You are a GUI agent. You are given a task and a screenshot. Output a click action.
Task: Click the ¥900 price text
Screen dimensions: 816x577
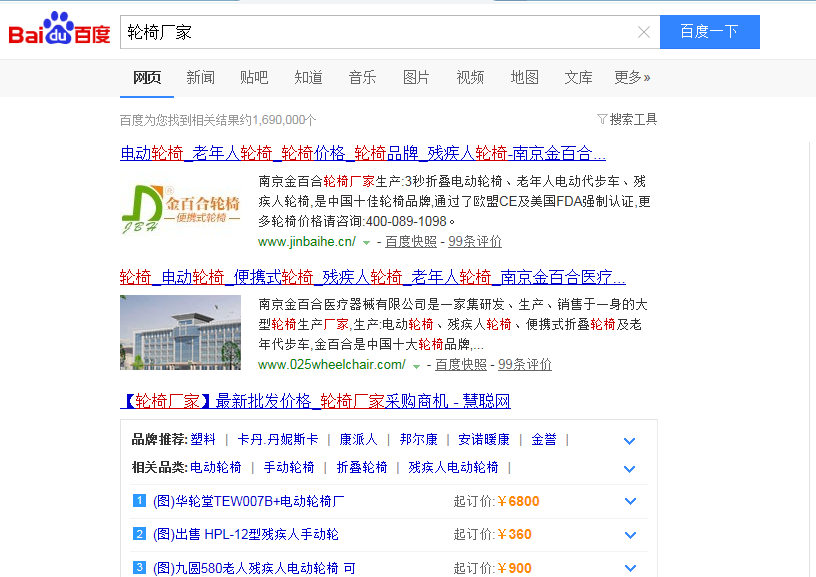click(x=514, y=568)
